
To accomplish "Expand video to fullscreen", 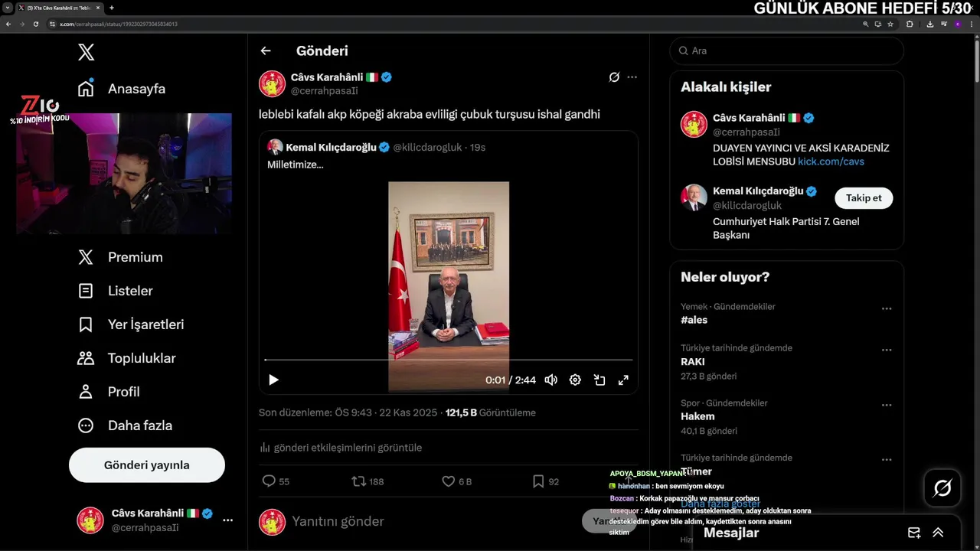I will tap(623, 380).
